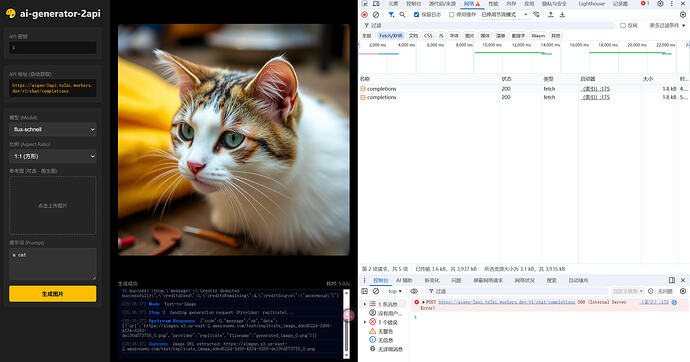Select the 全部 (All) filter chip

pos(367,36)
